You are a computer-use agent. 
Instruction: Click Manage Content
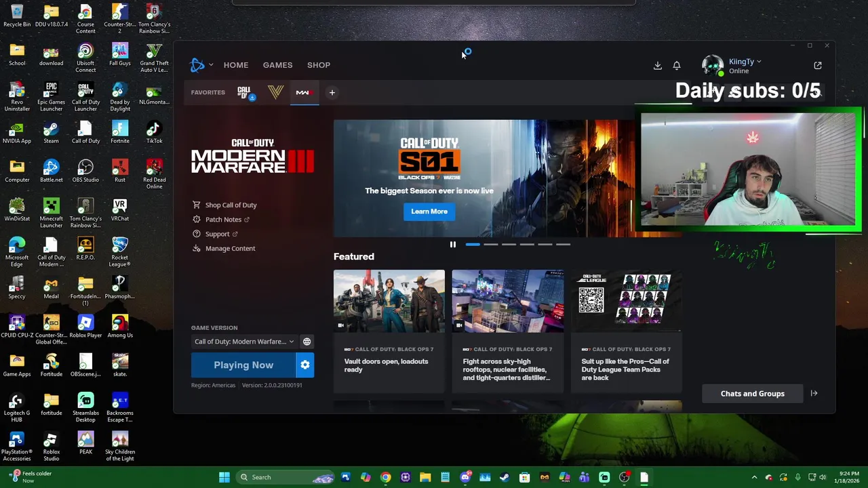tap(224, 248)
